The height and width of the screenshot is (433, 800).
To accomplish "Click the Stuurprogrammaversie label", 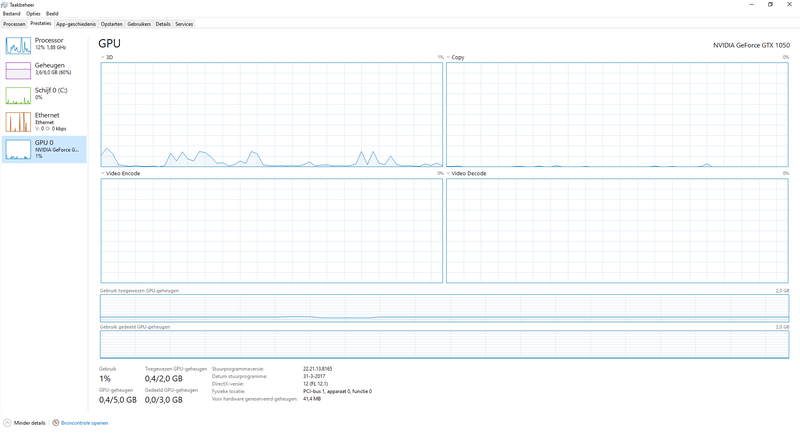I will [x=237, y=369].
